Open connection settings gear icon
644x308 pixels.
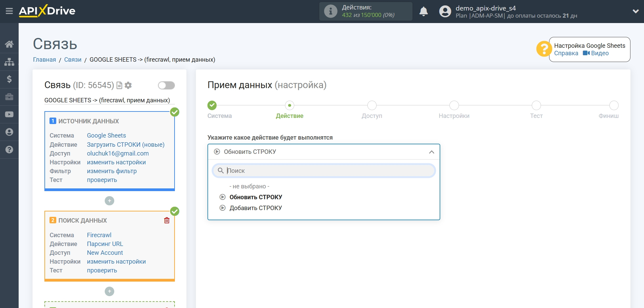coord(128,85)
